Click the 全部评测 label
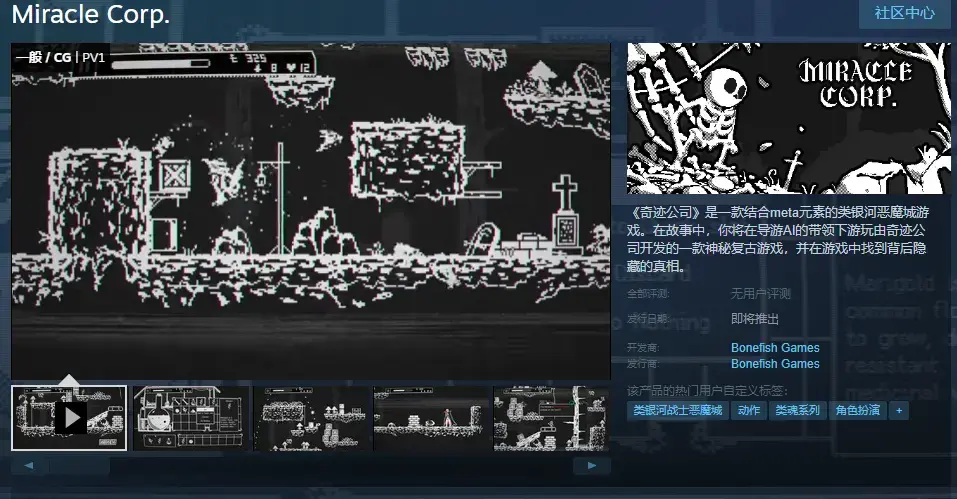 648,294
